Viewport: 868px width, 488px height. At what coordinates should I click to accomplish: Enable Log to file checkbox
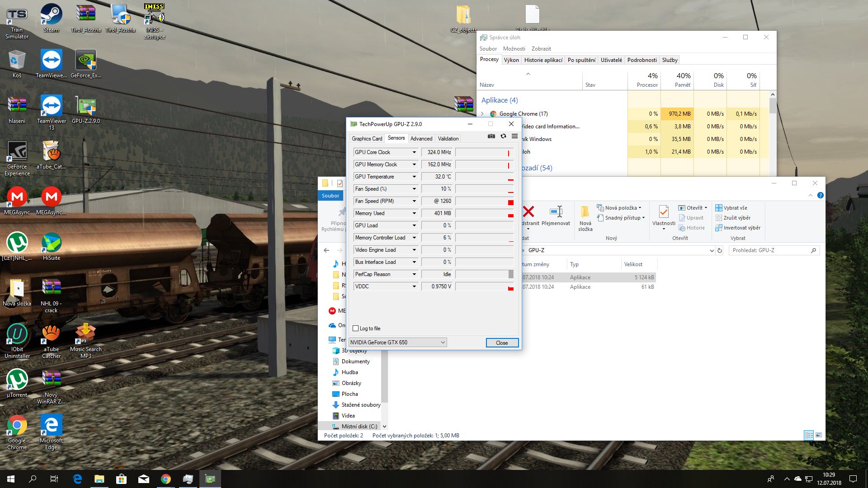click(x=356, y=328)
